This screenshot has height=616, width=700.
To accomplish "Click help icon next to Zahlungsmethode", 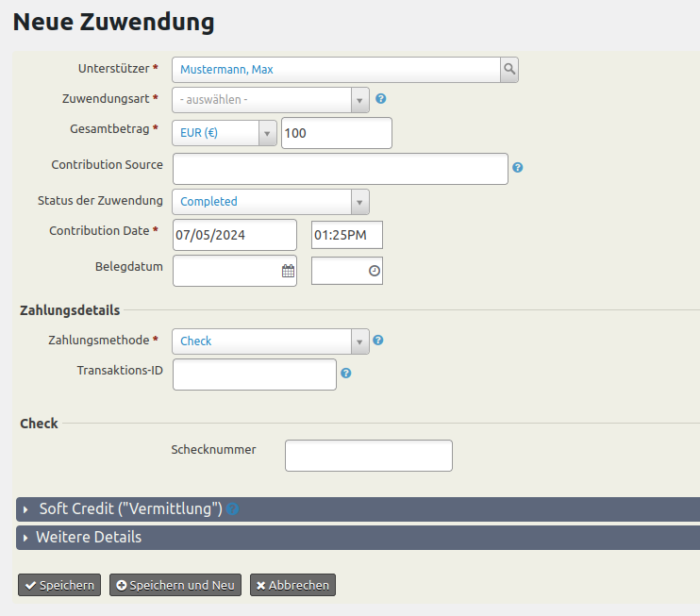I will coord(378,341).
